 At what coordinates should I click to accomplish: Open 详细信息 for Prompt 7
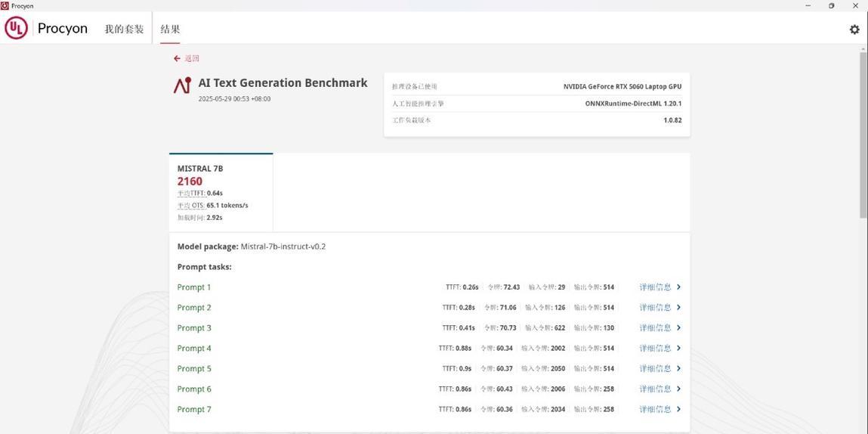pyautogui.click(x=655, y=409)
